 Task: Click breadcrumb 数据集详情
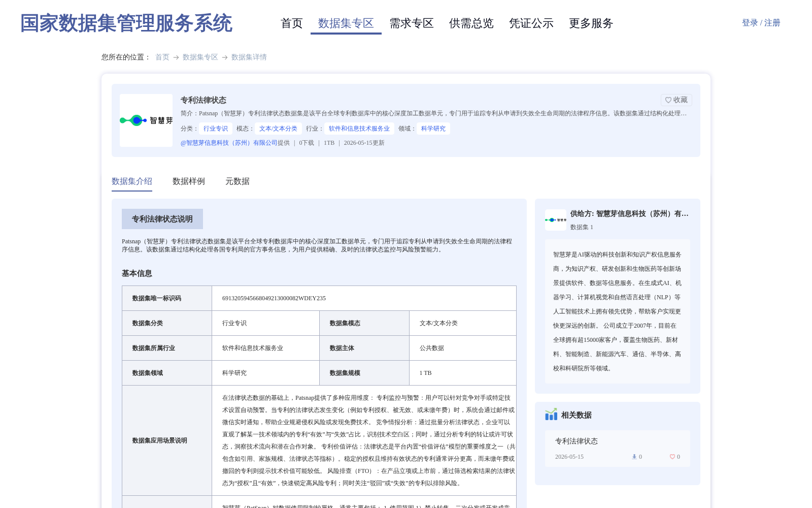click(x=249, y=57)
